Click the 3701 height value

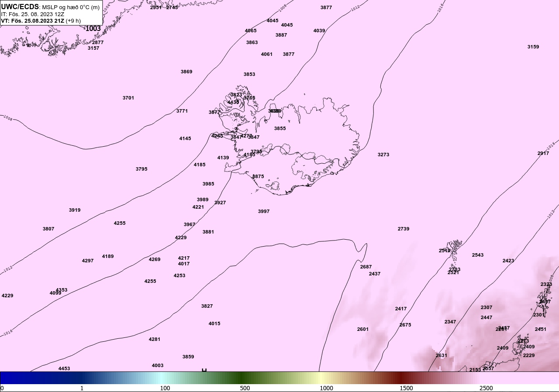tap(128, 98)
